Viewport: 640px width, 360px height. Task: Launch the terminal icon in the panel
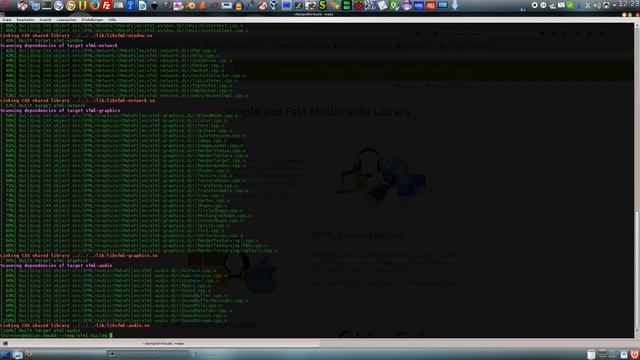47,5
